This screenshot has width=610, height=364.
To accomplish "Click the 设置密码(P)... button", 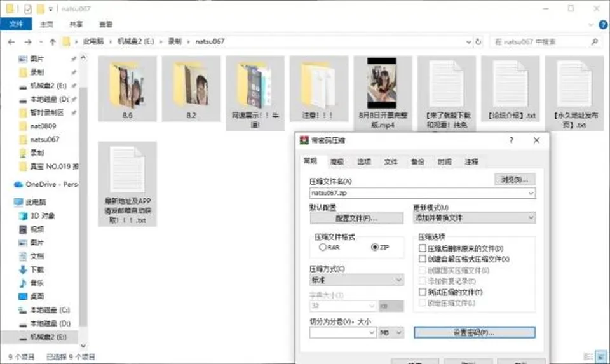I will pyautogui.click(x=474, y=332).
